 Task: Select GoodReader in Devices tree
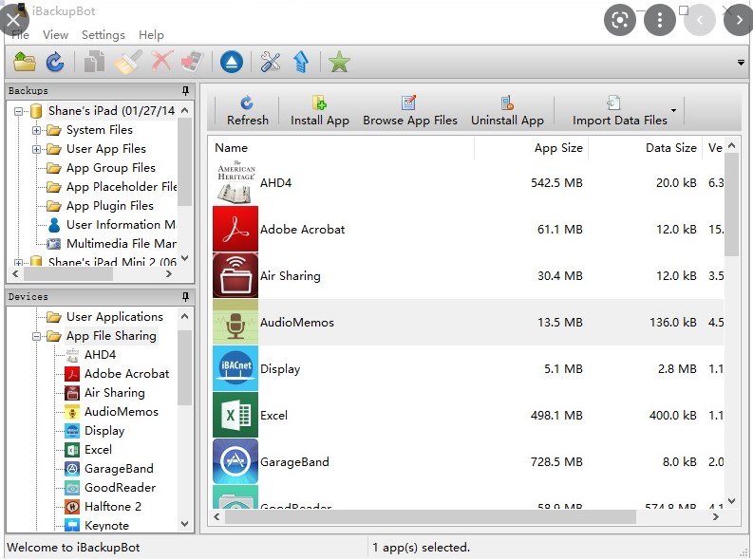pyautogui.click(x=120, y=488)
